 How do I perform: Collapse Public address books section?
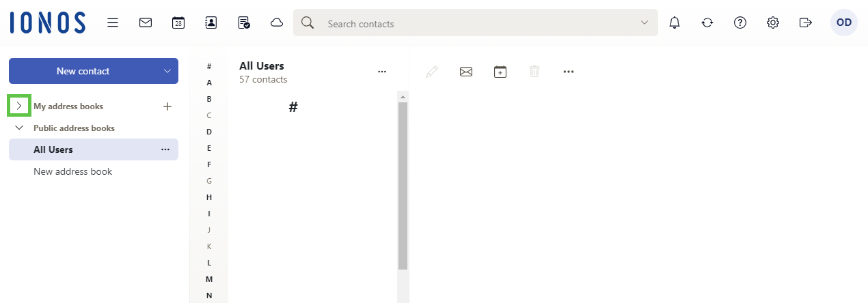[x=19, y=128]
